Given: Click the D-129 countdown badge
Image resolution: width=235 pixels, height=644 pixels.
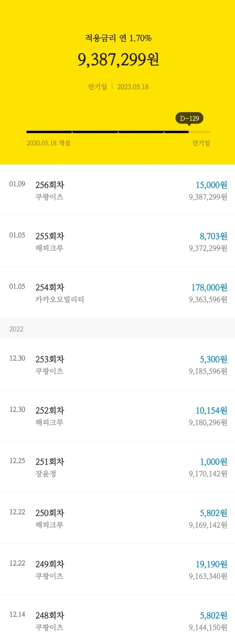Looking at the screenshot, I should tap(189, 119).
